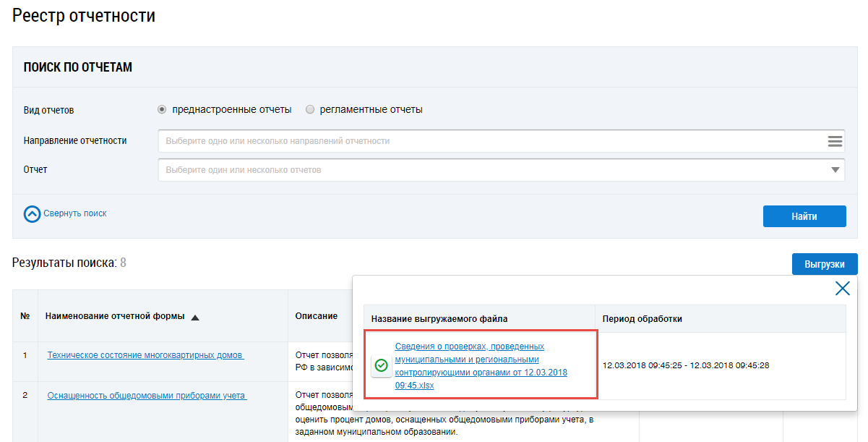Click the collapse search chevron circle icon
This screenshot has width=868, height=442.
(33, 214)
